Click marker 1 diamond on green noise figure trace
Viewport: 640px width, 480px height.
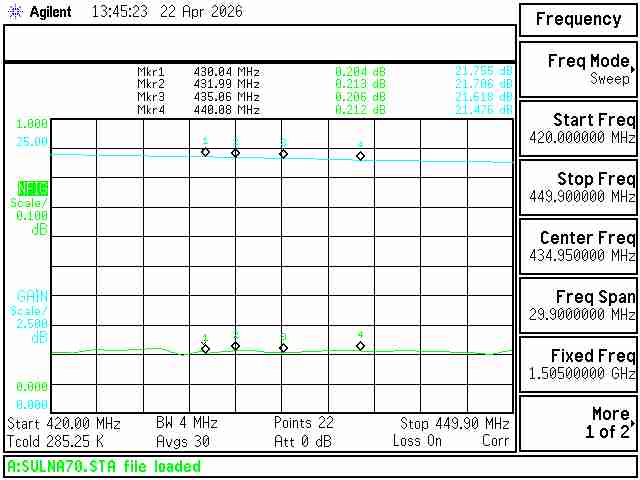(205, 349)
